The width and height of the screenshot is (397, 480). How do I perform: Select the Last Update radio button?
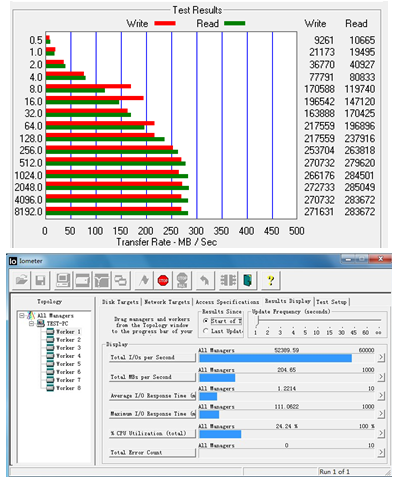coord(206,331)
